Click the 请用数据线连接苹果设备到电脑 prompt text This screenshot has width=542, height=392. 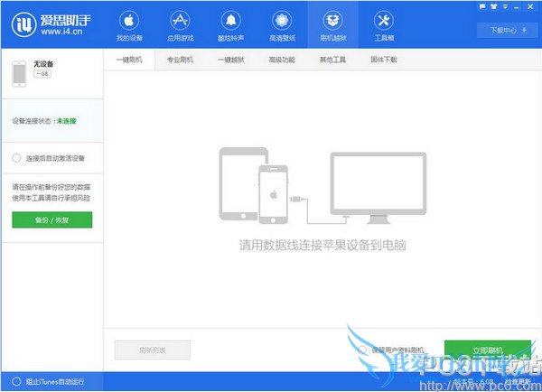[322, 245]
